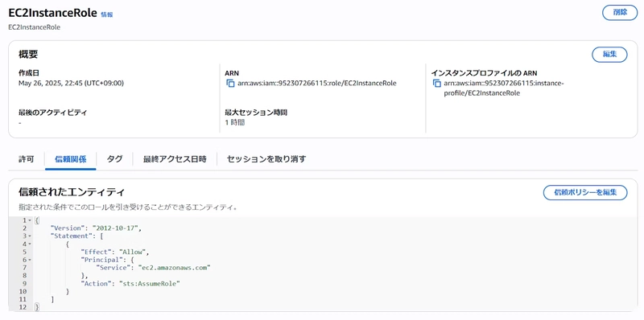Copy the instance profile ARN icon

(x=436, y=84)
